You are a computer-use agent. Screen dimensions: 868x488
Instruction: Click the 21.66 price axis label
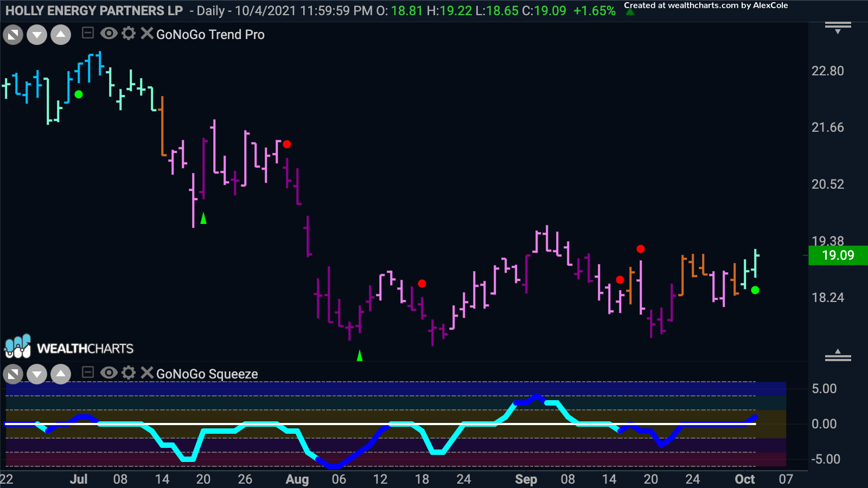pyautogui.click(x=828, y=127)
